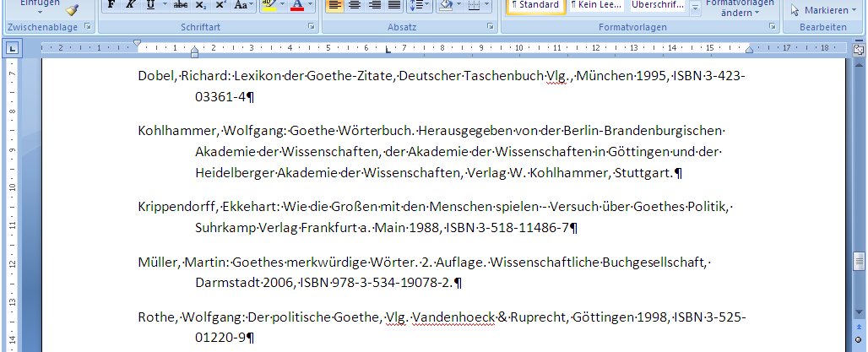The width and height of the screenshot is (868, 352).
Task: Center the paragraph text
Action: tap(355, 5)
